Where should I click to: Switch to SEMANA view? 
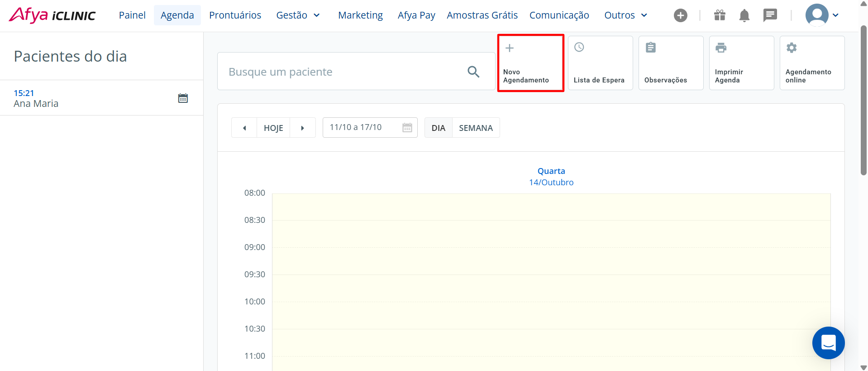coord(476,128)
